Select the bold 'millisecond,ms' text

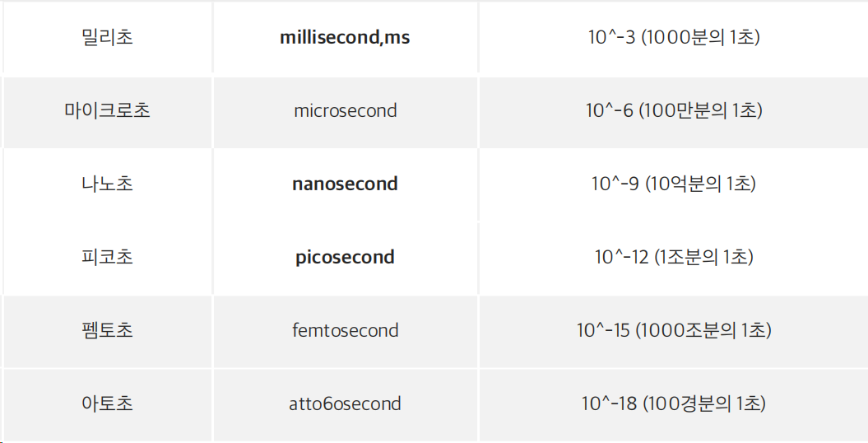click(x=345, y=38)
